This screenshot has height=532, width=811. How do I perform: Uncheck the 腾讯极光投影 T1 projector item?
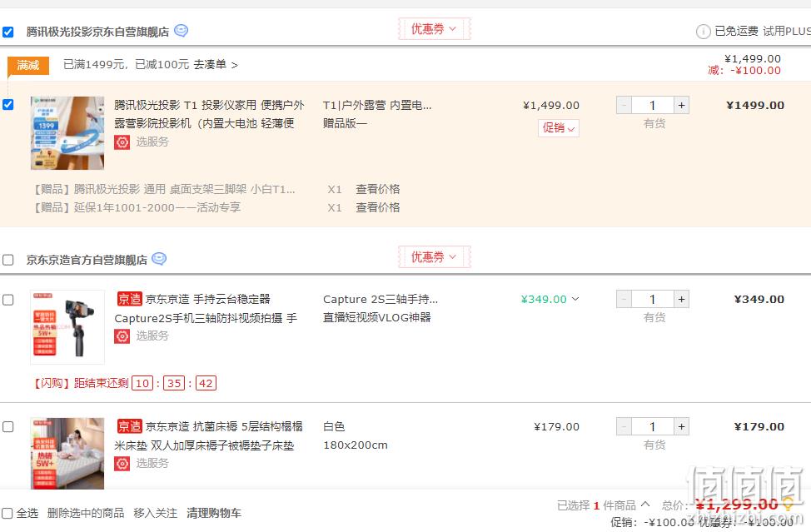(7, 104)
